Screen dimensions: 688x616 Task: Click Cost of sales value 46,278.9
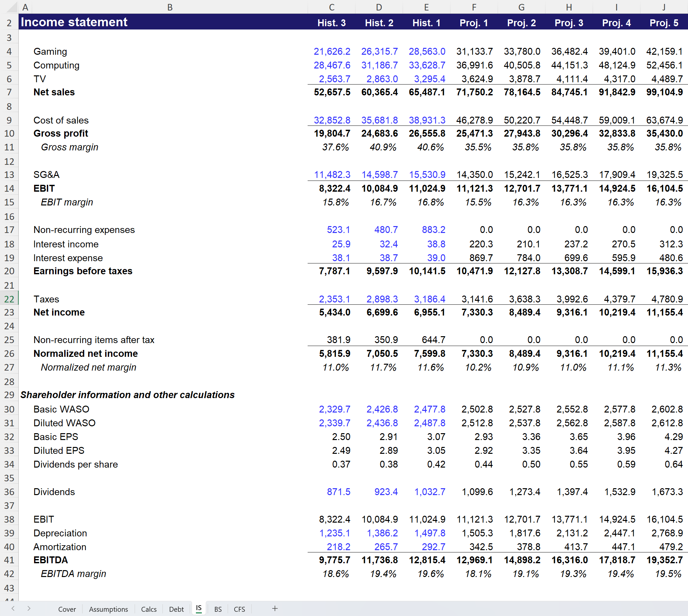(x=474, y=120)
